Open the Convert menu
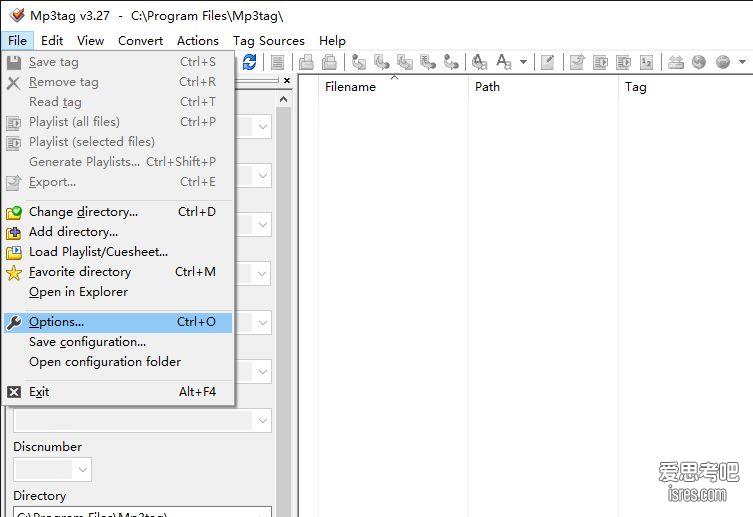 [x=140, y=41]
